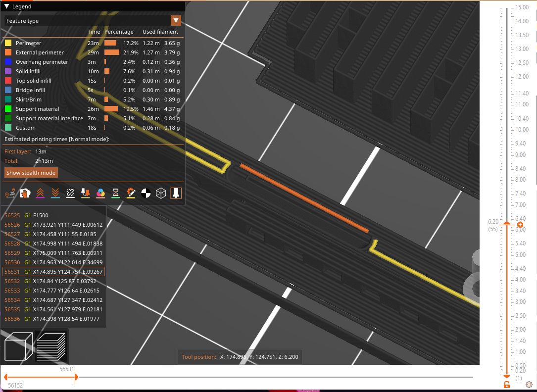Toggle center of mass display
This screenshot has width=537, height=392.
[x=146, y=193]
